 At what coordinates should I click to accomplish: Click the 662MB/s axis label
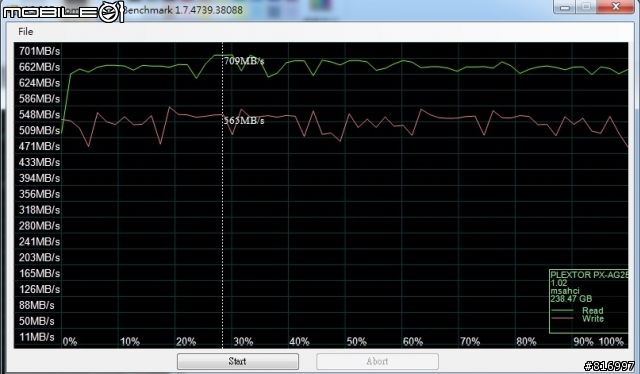tap(39, 67)
